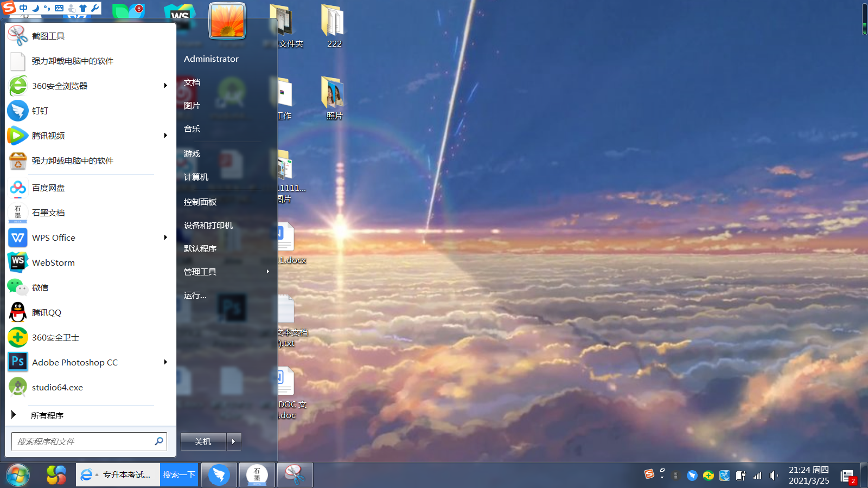Change Sogou skin using the shirt icon
Image resolution: width=868 pixels, height=488 pixels.
(82, 8)
